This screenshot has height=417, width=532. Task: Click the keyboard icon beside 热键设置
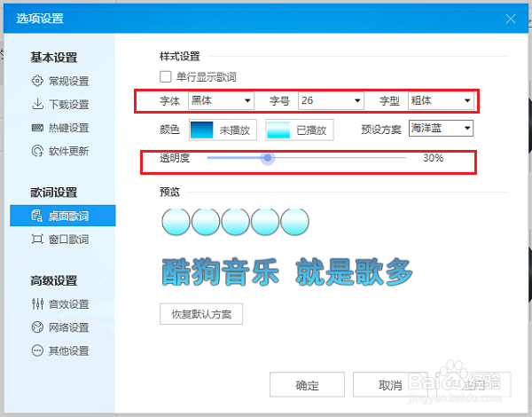(37, 128)
